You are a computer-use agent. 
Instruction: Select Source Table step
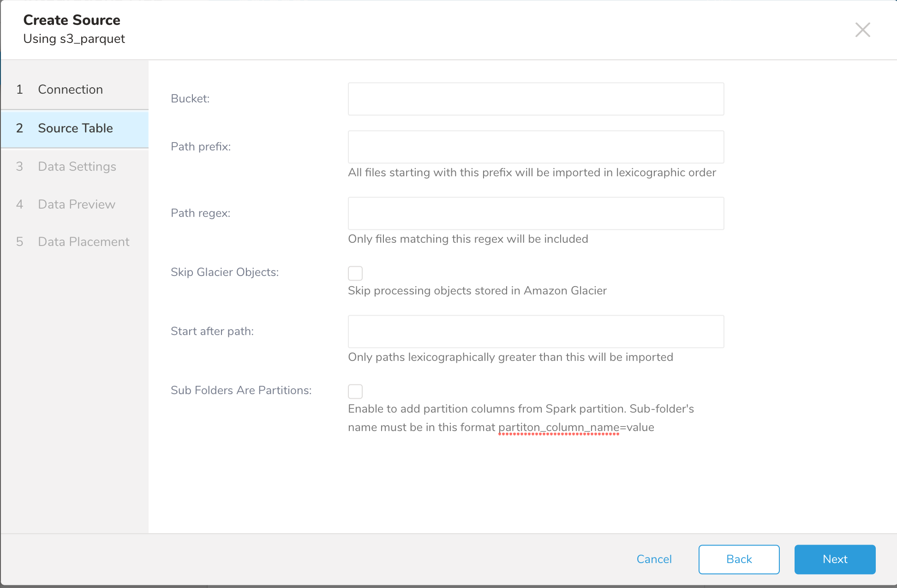(x=75, y=128)
